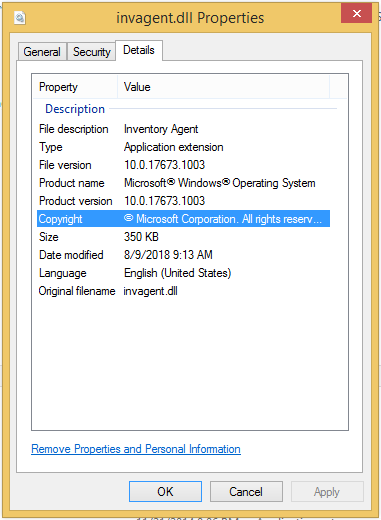Select the Size row showing 350 KB

(x=183, y=237)
